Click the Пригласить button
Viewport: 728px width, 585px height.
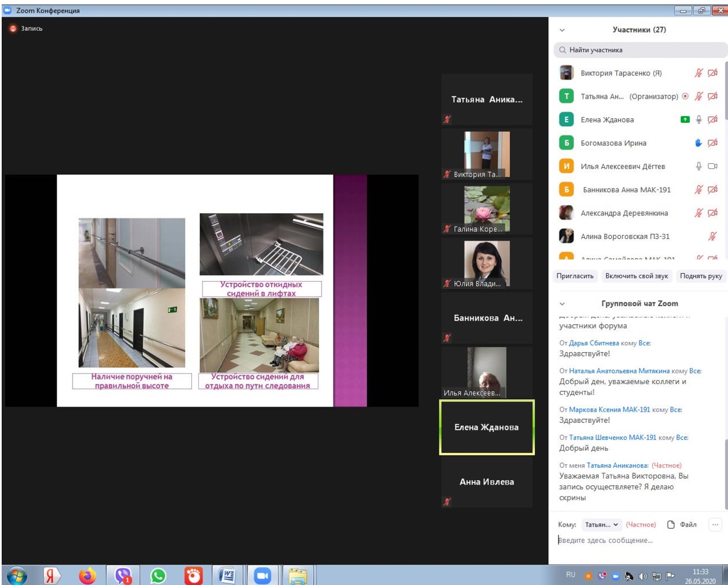(575, 276)
